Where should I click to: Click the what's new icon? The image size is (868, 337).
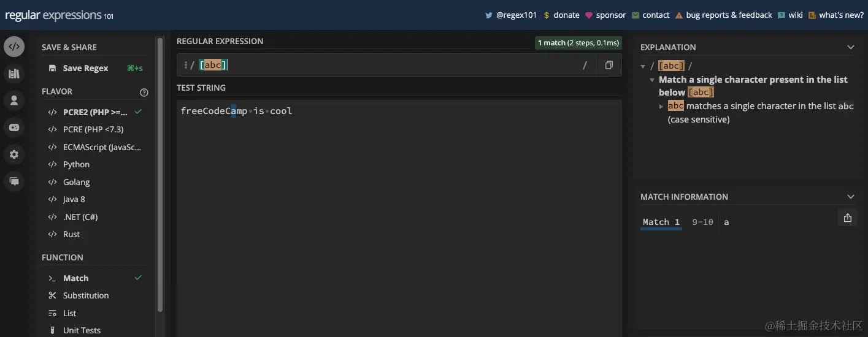[x=812, y=15]
